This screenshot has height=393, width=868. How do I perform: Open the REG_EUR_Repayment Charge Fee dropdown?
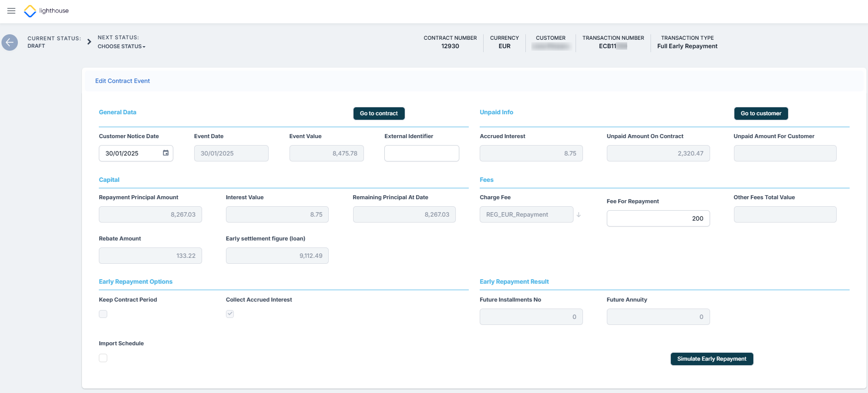tap(526, 215)
